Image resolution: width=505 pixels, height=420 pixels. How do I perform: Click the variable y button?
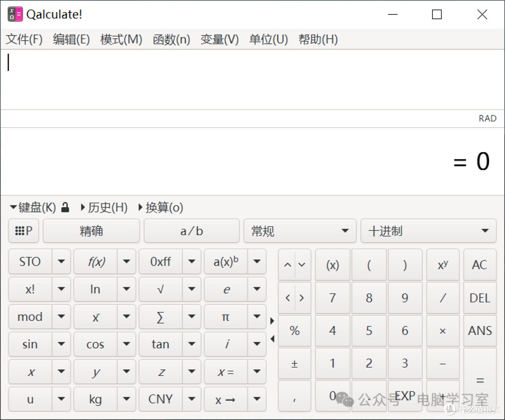pos(96,372)
